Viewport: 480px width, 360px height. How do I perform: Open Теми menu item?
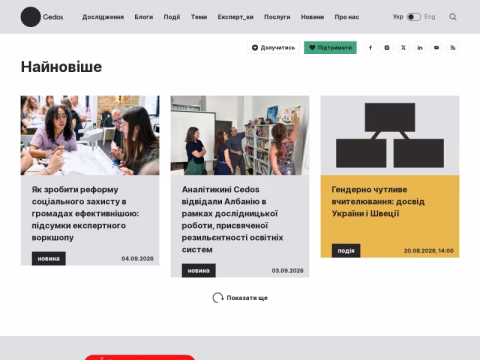(199, 17)
